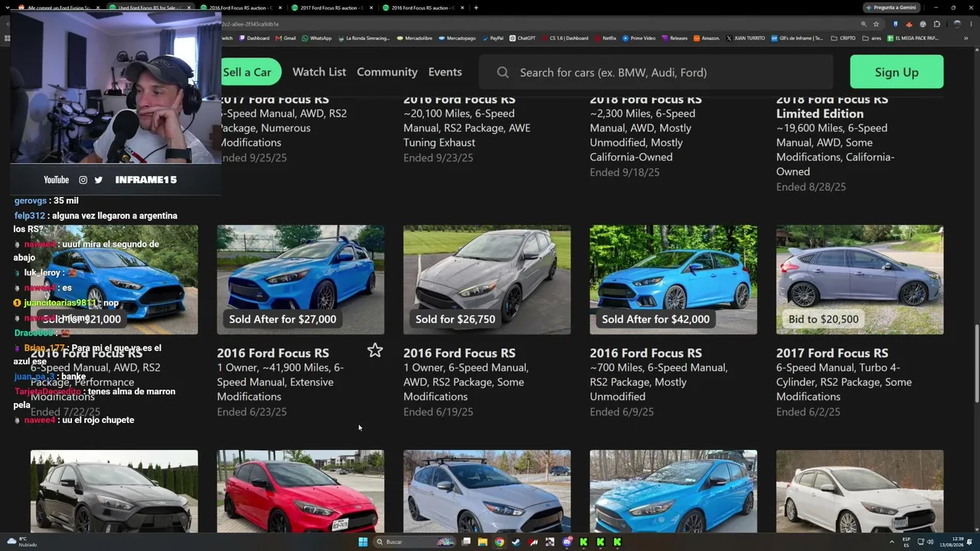Expand the CRIPTO bookmarks folder
This screenshot has height=551, width=980.
click(x=844, y=38)
